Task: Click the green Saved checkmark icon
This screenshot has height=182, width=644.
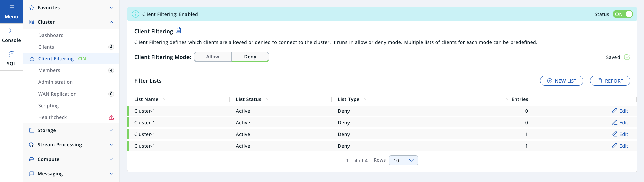Action: [627, 57]
